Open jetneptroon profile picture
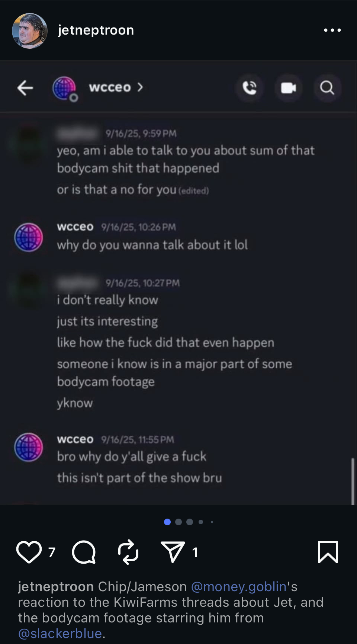357x644 pixels. [30, 31]
